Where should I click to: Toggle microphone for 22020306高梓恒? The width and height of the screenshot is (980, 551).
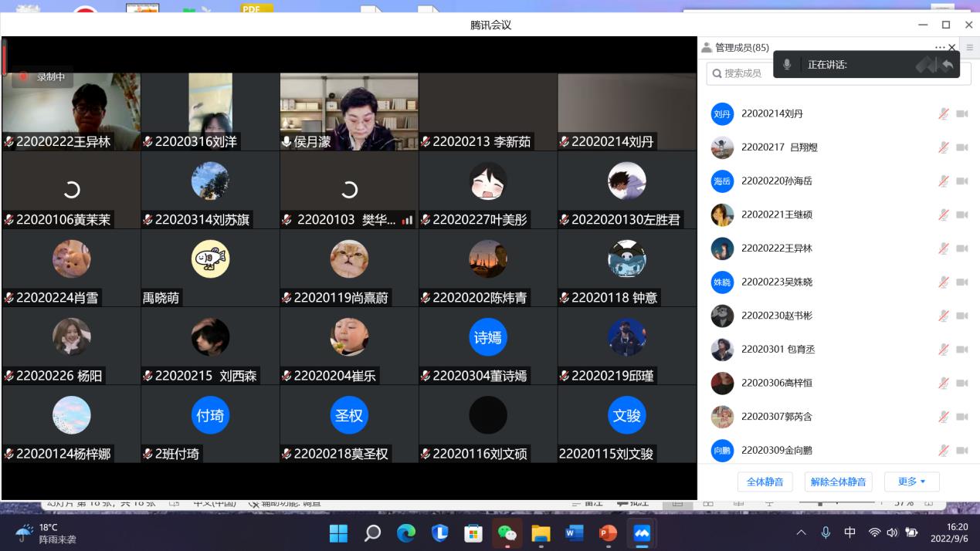point(944,383)
